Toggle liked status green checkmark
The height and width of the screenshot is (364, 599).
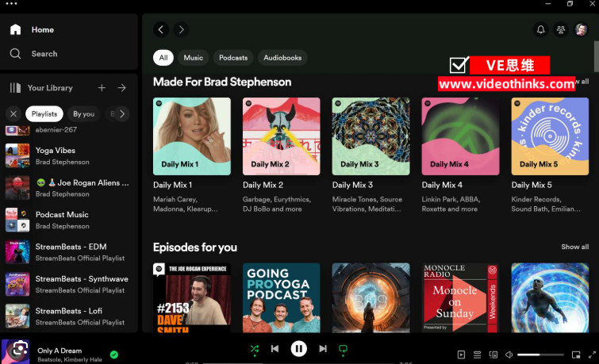pos(113,354)
